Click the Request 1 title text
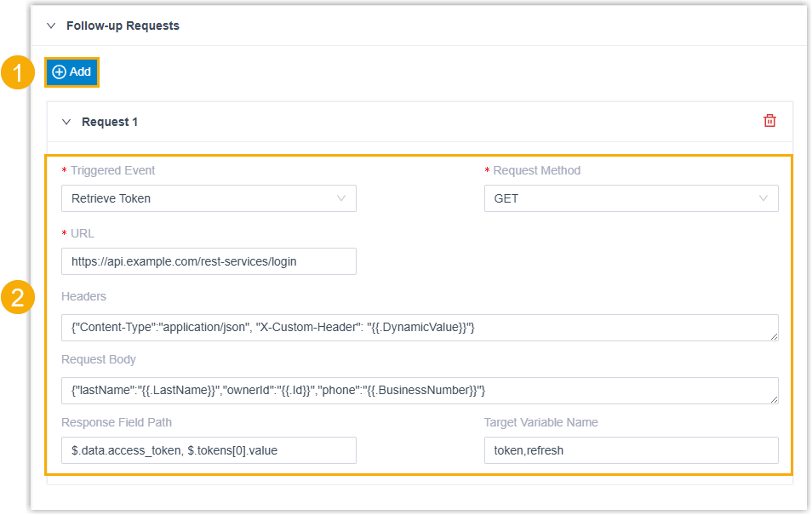 coord(110,122)
